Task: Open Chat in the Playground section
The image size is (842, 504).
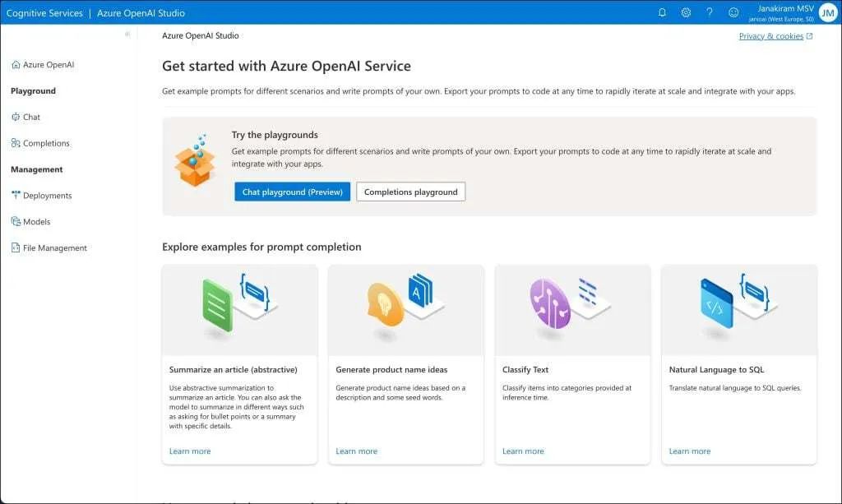Action: click(25, 117)
